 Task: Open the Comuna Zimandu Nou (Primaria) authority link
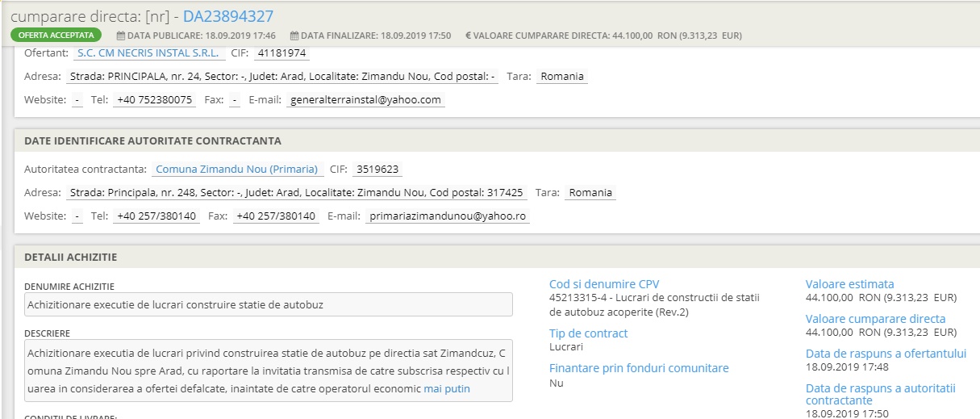coord(237,170)
